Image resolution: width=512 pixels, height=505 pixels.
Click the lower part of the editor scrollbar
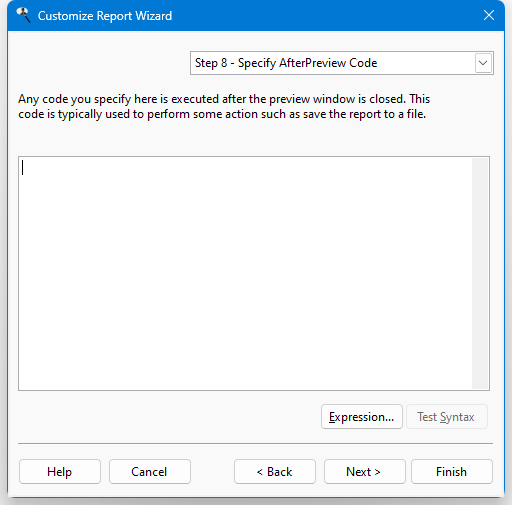pyautogui.click(x=480, y=350)
